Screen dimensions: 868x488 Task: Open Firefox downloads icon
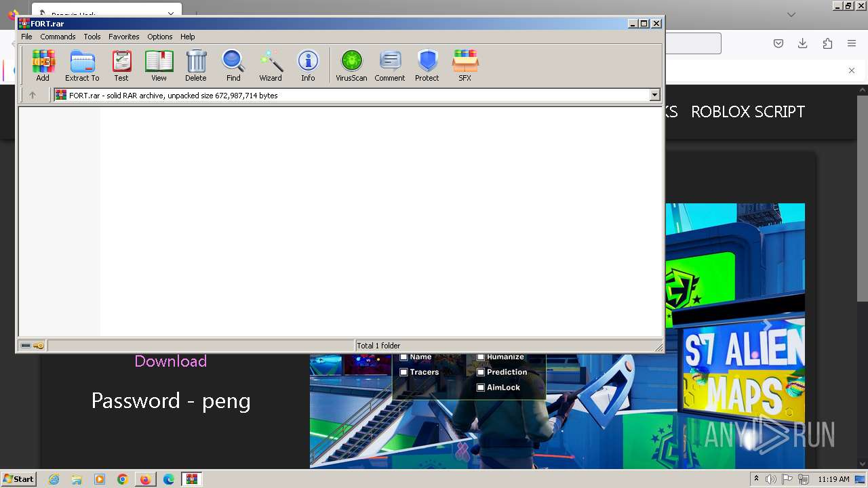(803, 43)
